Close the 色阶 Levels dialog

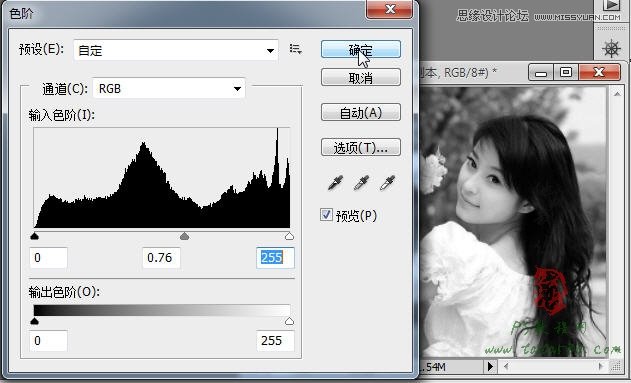click(389, 9)
